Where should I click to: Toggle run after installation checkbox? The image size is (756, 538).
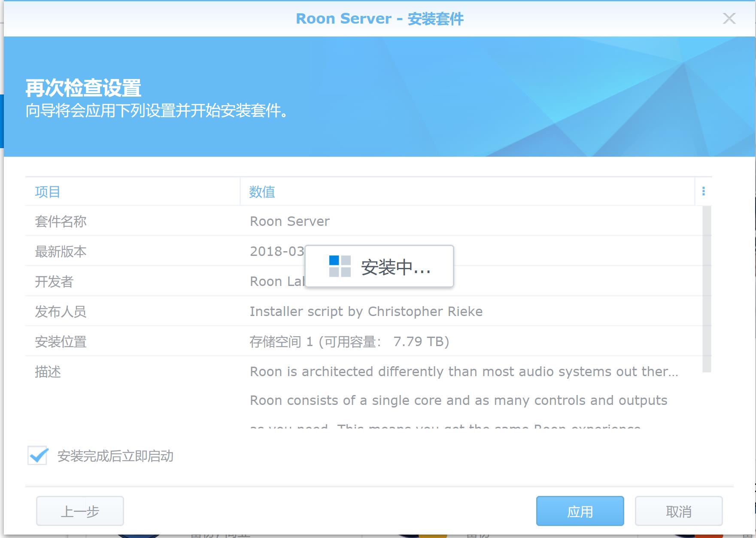click(x=38, y=455)
